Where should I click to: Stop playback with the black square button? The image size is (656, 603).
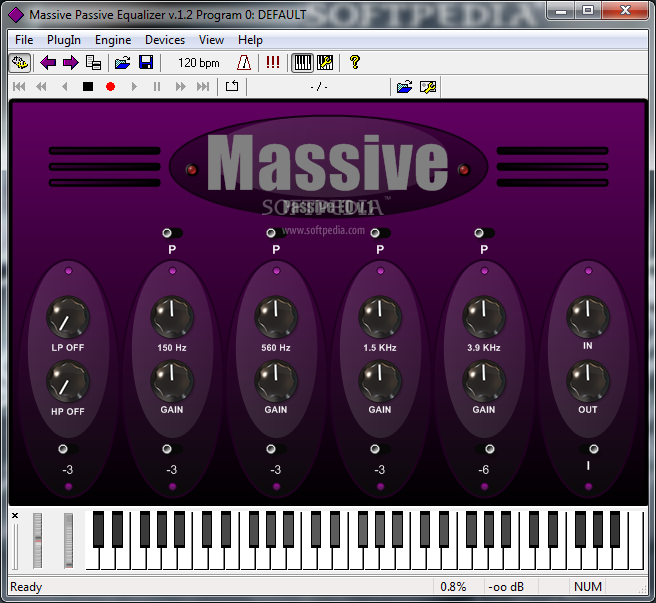(x=88, y=87)
